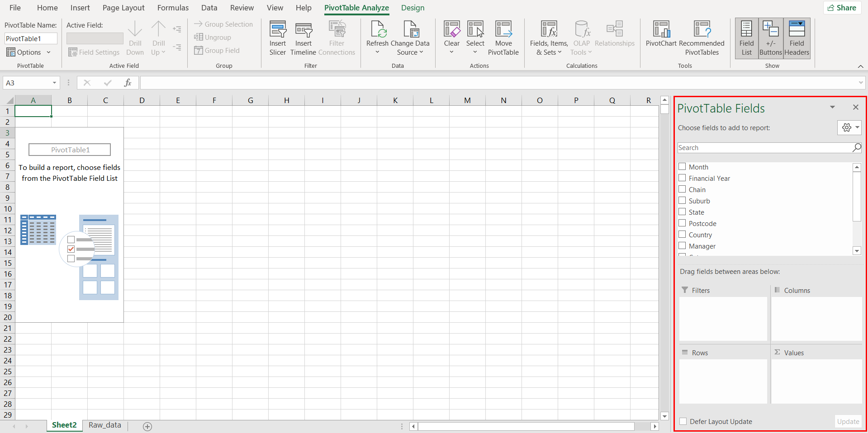
Task: Click the Insert Slicer icon
Action: (278, 30)
